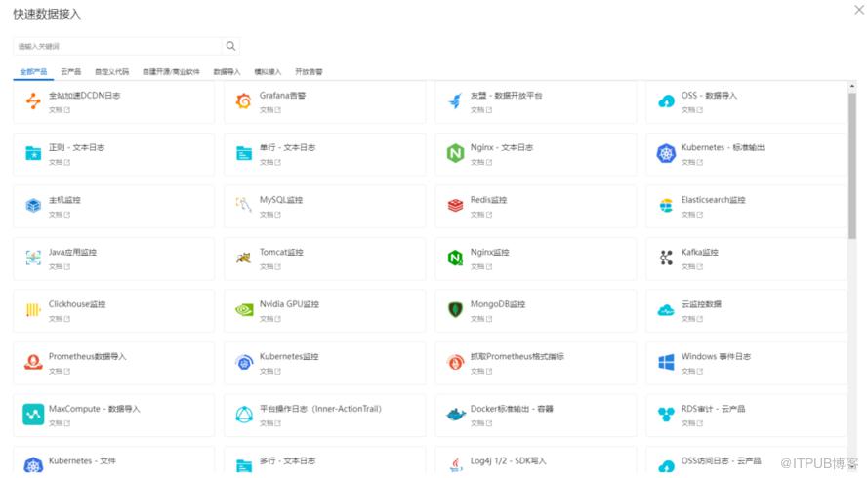Switch to the 数据导入 tab

pos(227,72)
